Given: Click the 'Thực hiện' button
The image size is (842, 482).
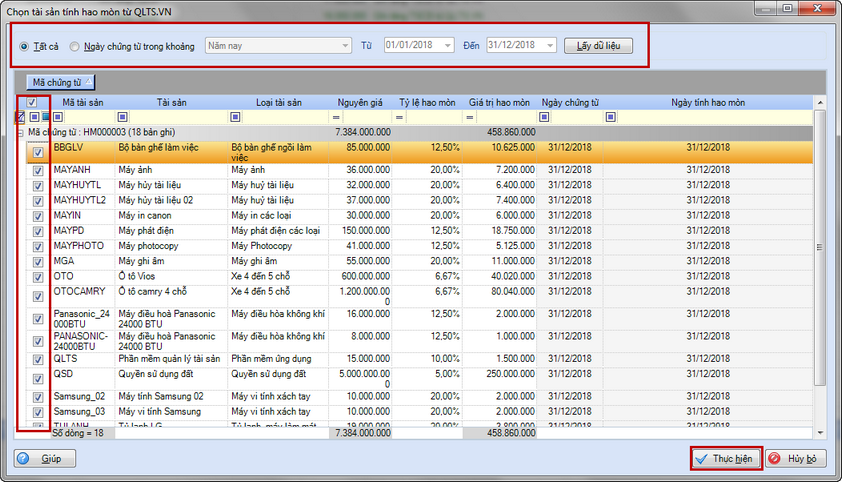Looking at the screenshot, I should click(x=727, y=459).
